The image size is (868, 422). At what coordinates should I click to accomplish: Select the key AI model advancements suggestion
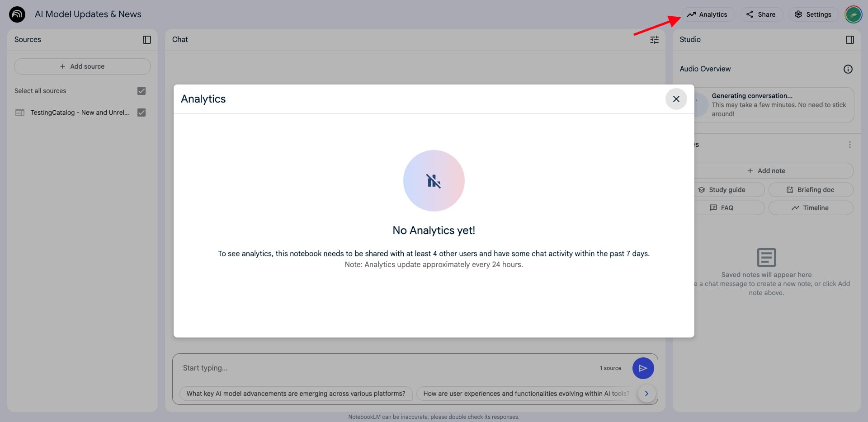(296, 394)
